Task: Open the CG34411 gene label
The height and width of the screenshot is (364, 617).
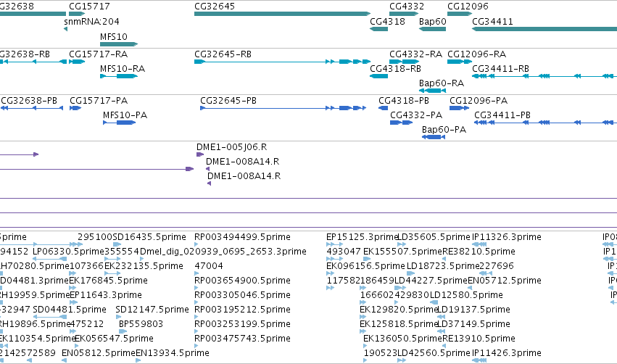Action: 492,21
